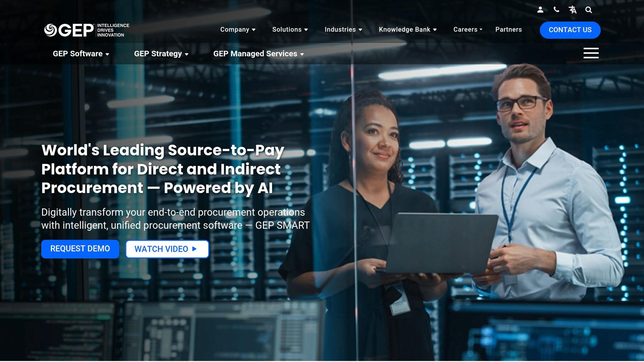Click the World's Leading Source-to-Pay headline
This screenshot has width=644, height=362.
(163, 169)
